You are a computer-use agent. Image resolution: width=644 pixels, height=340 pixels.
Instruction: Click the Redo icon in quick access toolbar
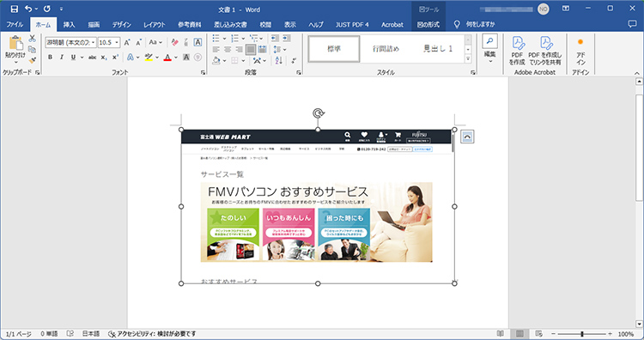47,9
